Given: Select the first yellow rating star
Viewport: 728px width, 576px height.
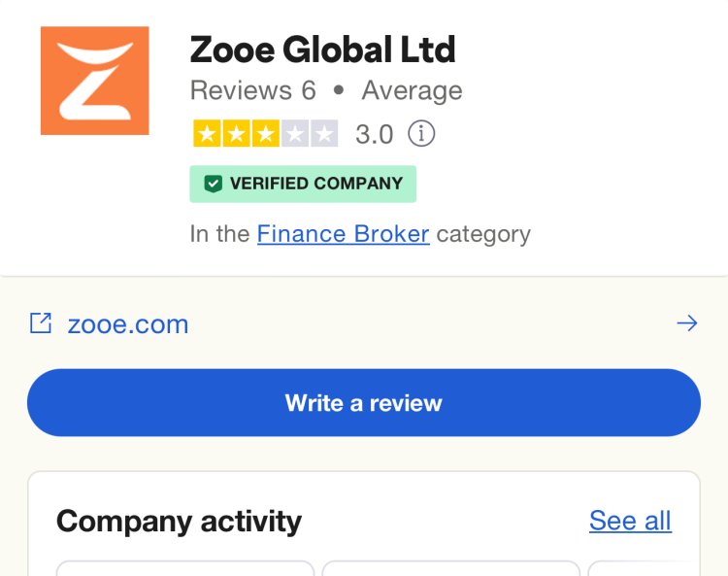Looking at the screenshot, I should (207, 134).
